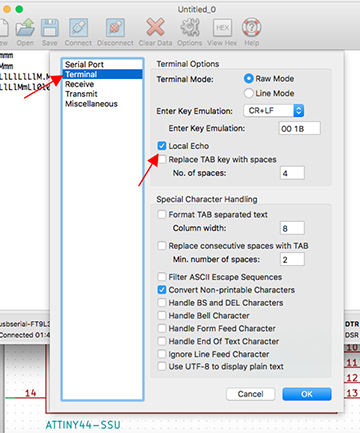The height and width of the screenshot is (433, 360).
Task: Click the ATTINY44-SSU label in schematic
Action: click(83, 425)
